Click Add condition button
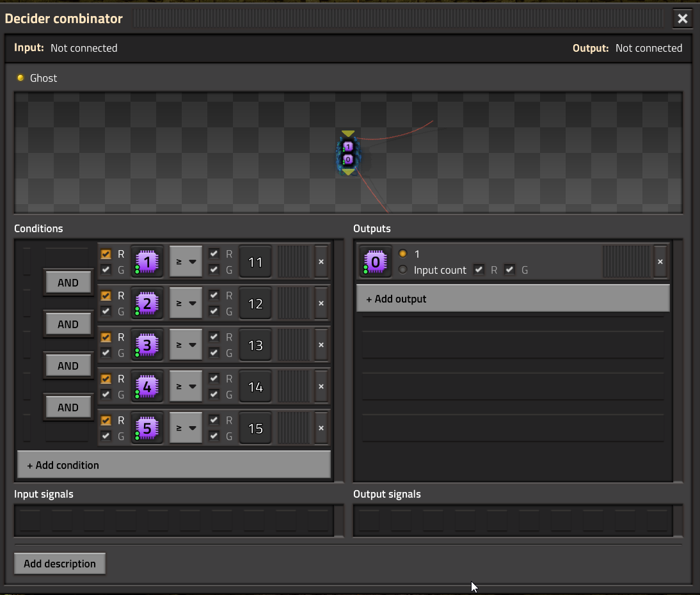Viewport: 700px width, 595px height. (174, 465)
